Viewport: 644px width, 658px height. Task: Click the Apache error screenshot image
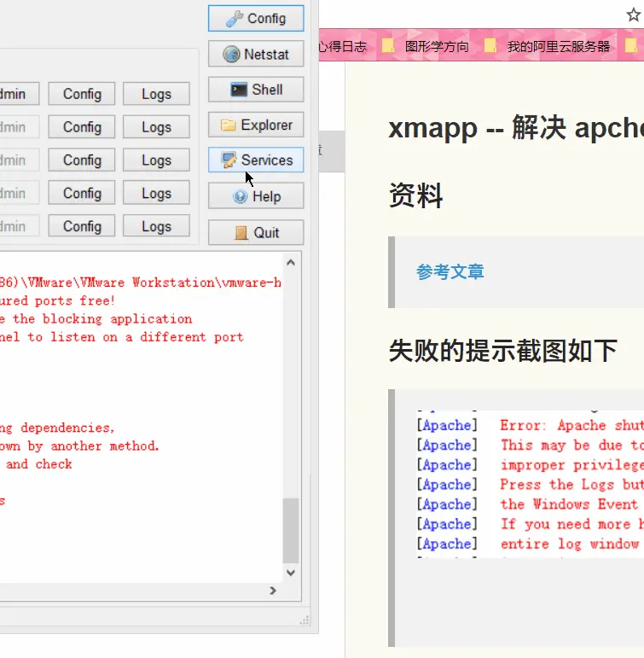coord(531,484)
